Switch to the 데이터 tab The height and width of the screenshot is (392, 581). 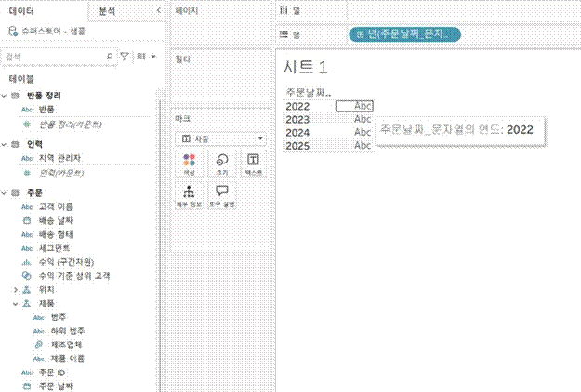21,10
